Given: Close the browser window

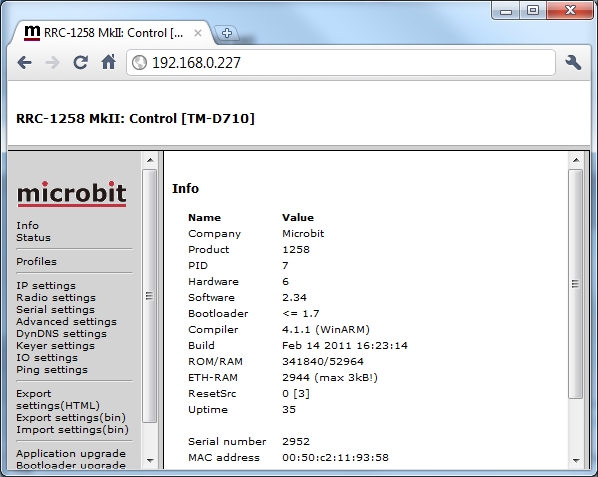Looking at the screenshot, I should [570, 10].
